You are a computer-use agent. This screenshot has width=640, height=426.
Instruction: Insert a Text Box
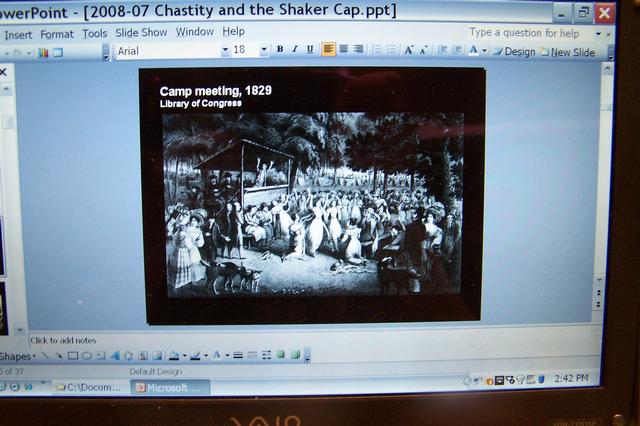101,356
